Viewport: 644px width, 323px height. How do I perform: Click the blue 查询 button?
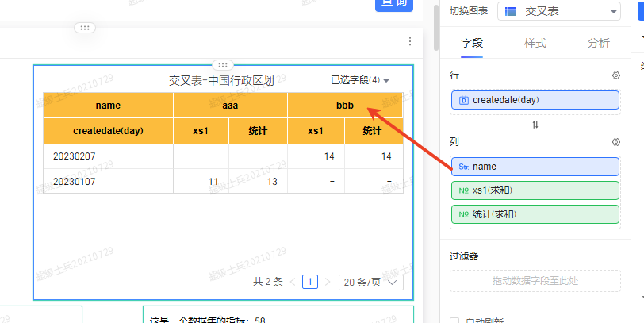pos(394,4)
